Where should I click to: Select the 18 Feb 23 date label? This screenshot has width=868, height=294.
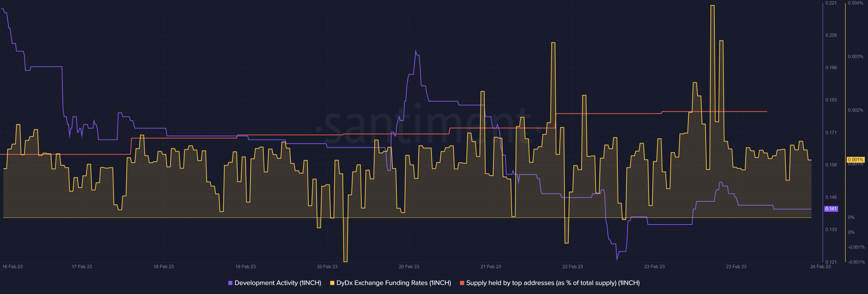coord(163,267)
